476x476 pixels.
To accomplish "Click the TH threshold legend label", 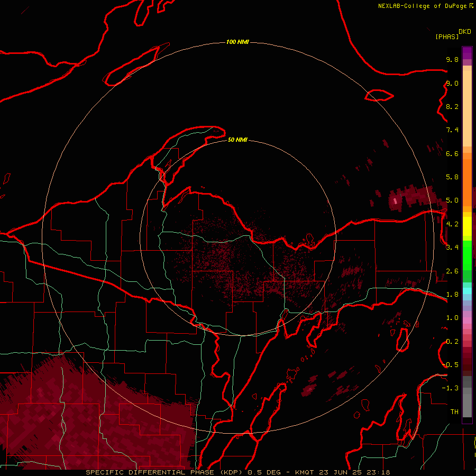I will pyautogui.click(x=454, y=412).
